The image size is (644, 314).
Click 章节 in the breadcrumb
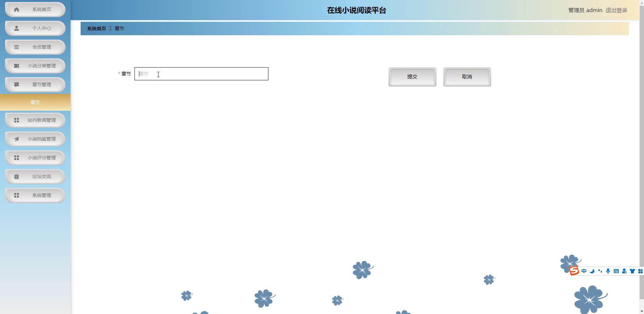coord(119,29)
